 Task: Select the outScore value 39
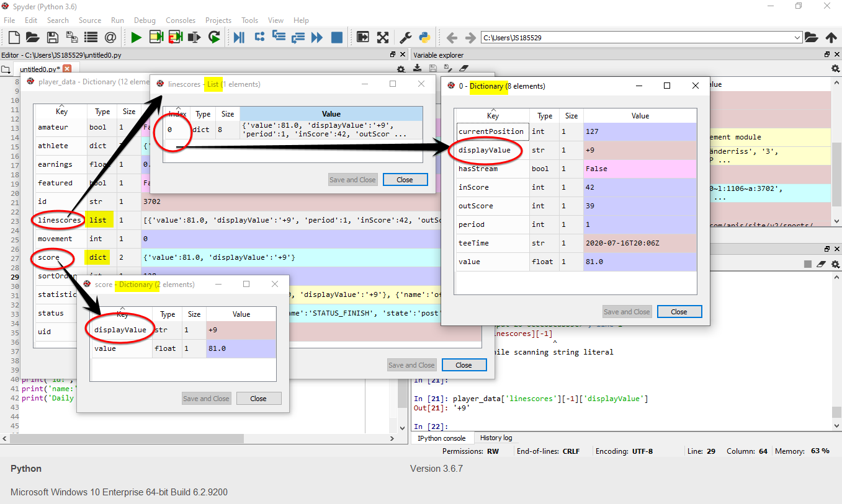(x=640, y=206)
